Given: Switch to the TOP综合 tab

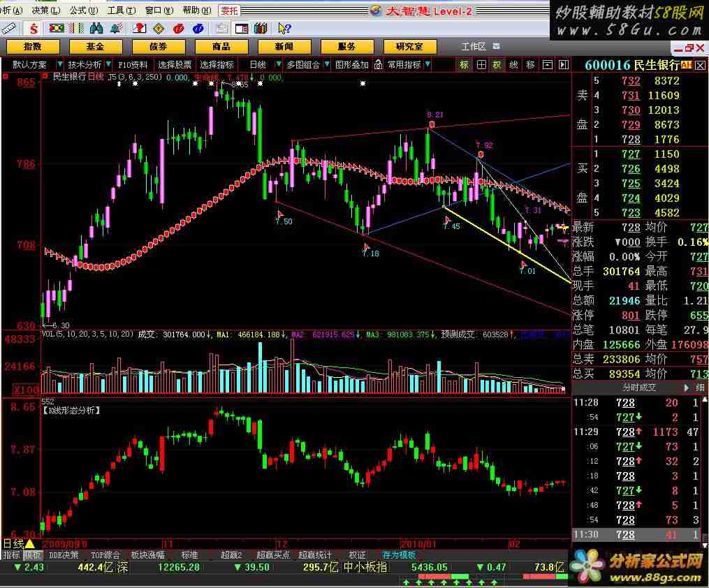Looking at the screenshot, I should coord(105,554).
